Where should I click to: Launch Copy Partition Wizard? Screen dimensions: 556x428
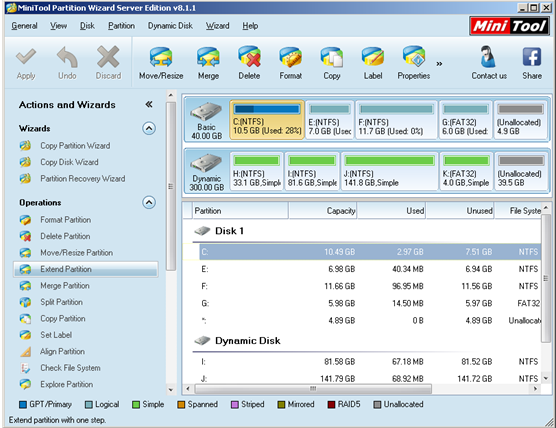(x=75, y=146)
